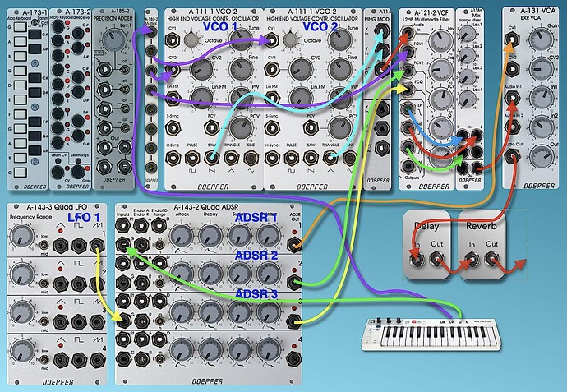Click the blue ADSR 3 label

256,294
